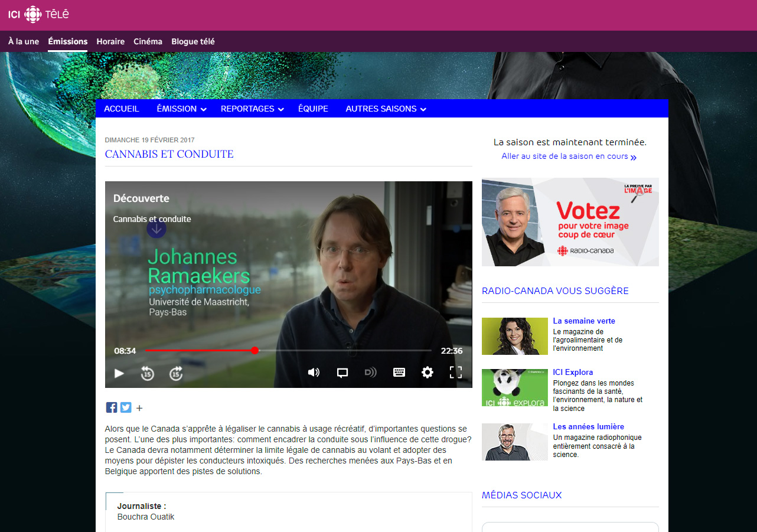Expand the REPORTAGES dropdown menu
The height and width of the screenshot is (532, 757).
click(x=252, y=109)
